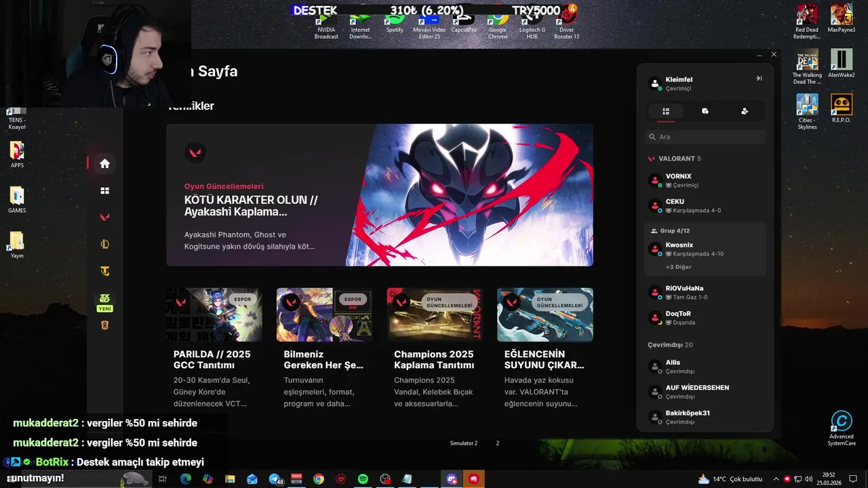
Task: Collapse the friends panel with the arrow icon
Action: 759,79
